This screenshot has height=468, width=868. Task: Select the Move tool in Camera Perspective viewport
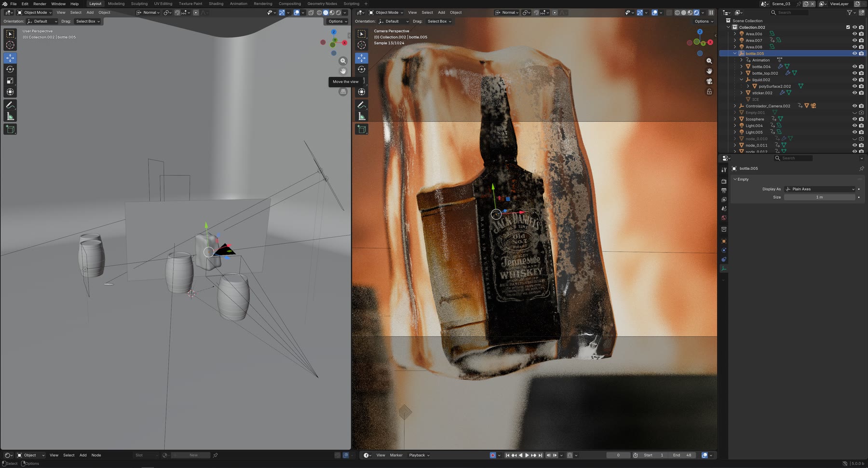(x=362, y=58)
